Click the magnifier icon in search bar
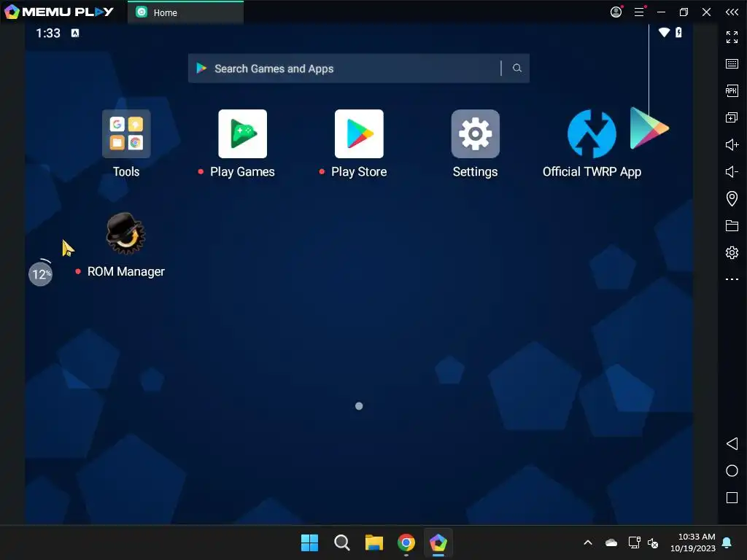This screenshot has height=560, width=747. click(x=517, y=68)
